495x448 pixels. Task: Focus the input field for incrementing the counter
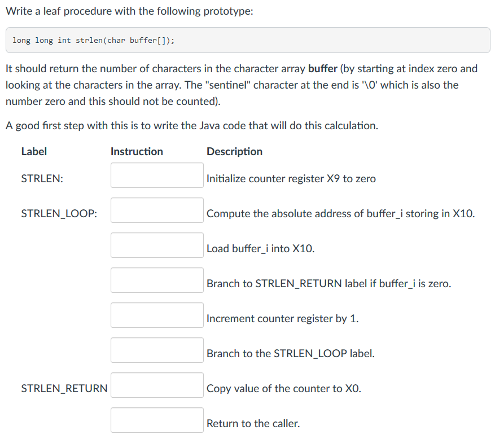pos(157,315)
